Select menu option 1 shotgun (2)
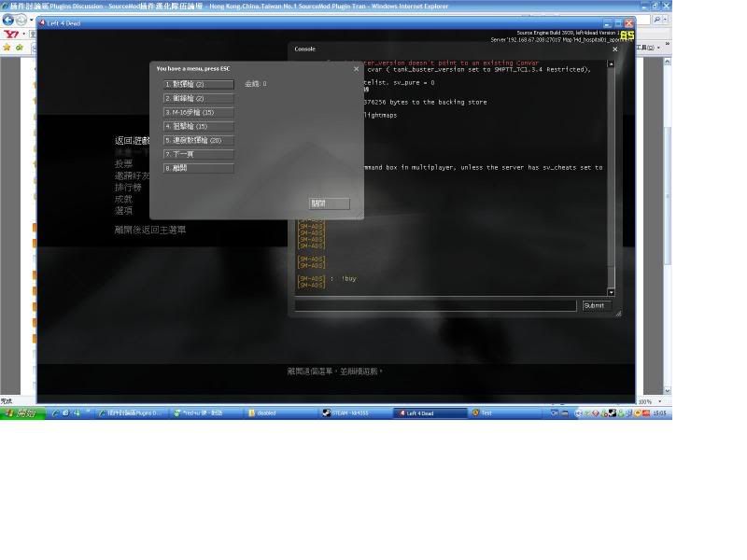The height and width of the screenshot is (560, 747). click(x=198, y=84)
